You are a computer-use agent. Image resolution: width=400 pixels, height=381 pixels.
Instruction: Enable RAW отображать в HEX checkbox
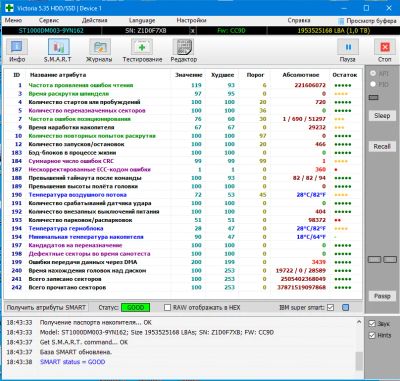pos(168,307)
